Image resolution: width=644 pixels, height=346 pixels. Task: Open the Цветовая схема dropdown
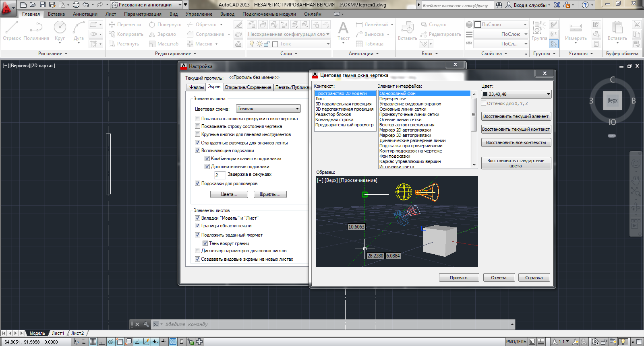pyautogui.click(x=268, y=109)
